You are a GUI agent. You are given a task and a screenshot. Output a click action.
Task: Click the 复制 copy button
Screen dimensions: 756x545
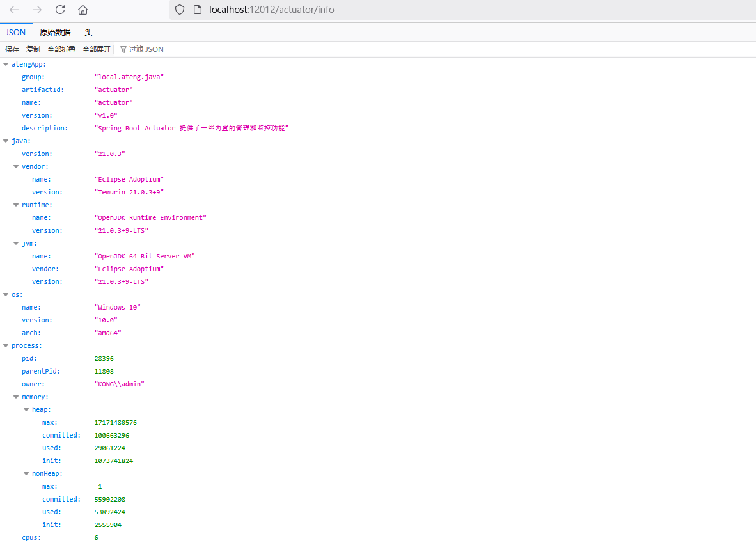pyautogui.click(x=33, y=49)
